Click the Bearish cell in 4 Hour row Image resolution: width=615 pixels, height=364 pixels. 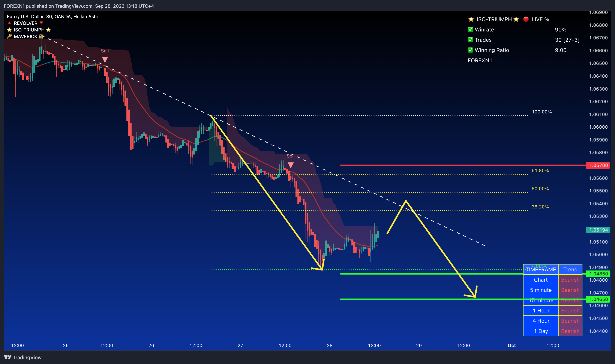570,321
